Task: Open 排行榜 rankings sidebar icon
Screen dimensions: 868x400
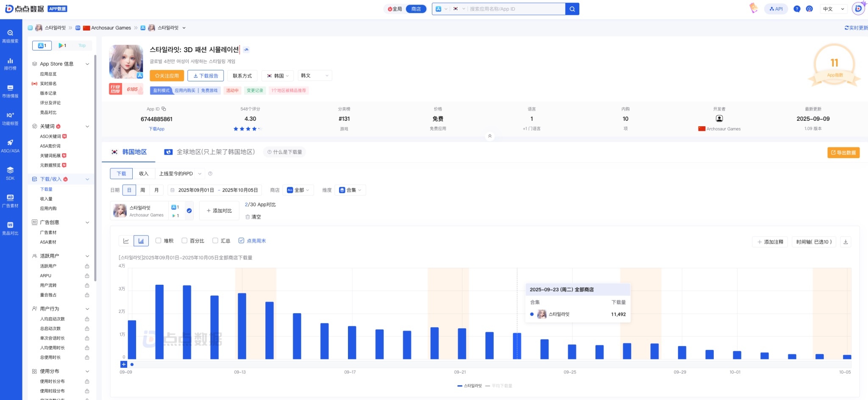Action: [10, 64]
